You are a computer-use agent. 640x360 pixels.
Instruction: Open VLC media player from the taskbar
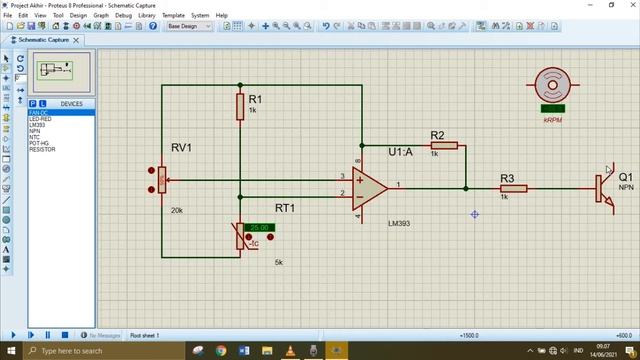290,351
